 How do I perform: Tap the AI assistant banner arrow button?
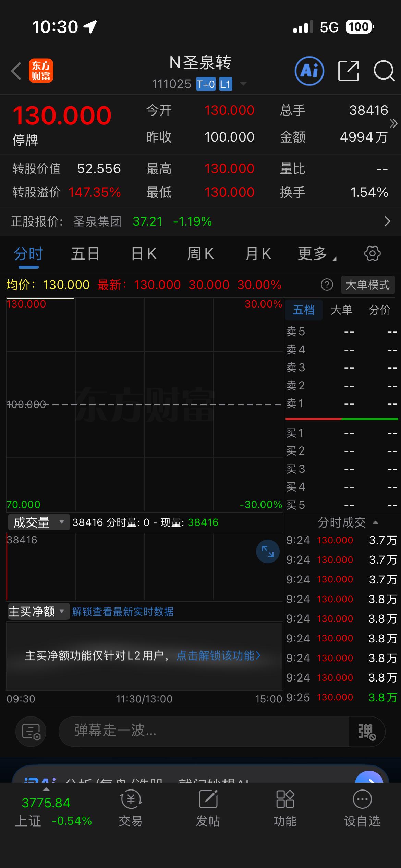369,777
